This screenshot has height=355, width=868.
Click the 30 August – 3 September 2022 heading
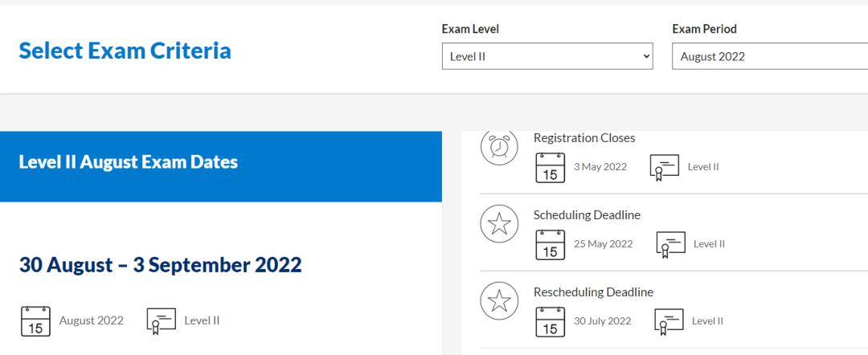(x=161, y=265)
